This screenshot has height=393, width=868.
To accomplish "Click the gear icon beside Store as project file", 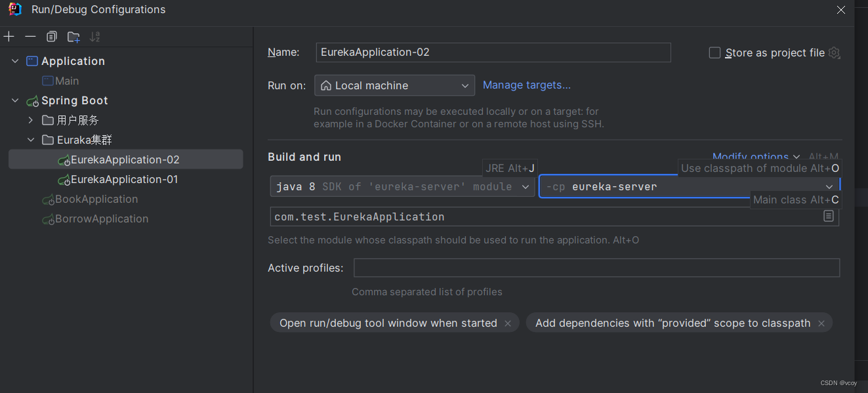I will [x=834, y=52].
